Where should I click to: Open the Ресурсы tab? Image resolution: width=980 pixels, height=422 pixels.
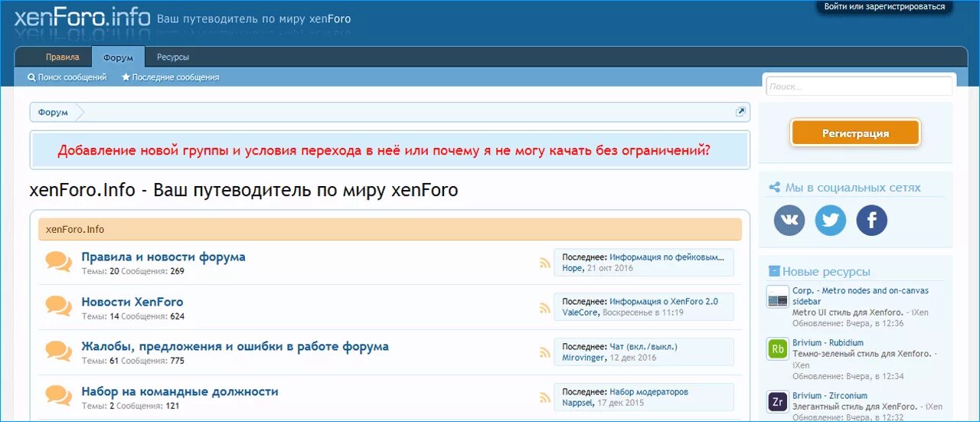(x=173, y=57)
